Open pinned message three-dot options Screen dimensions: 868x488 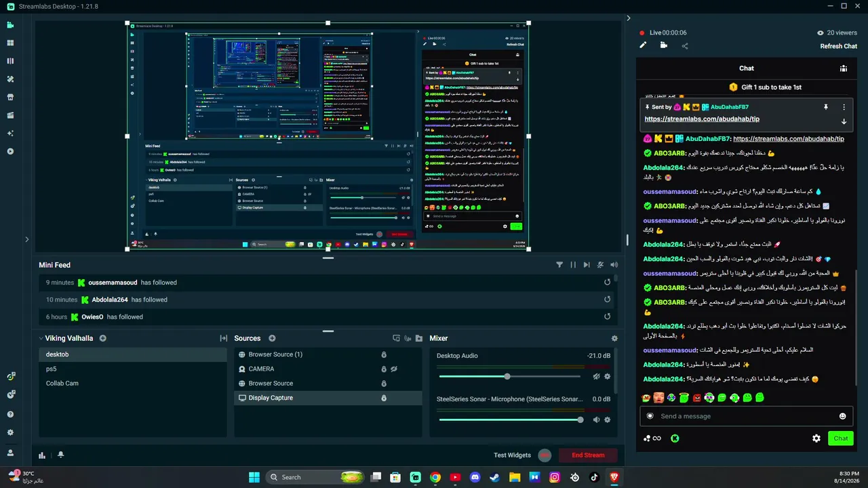pos(844,107)
